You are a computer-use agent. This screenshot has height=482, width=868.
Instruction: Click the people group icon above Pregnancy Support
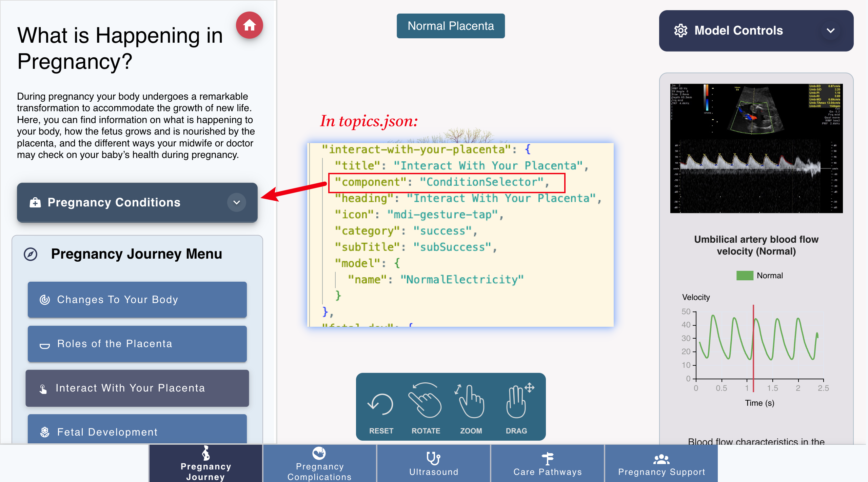coord(662,459)
